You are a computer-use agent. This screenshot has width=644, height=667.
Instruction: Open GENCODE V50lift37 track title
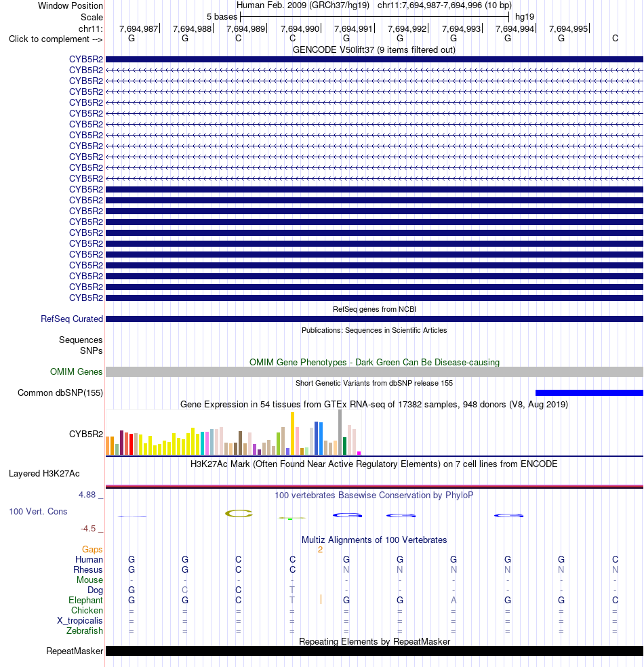point(374,49)
